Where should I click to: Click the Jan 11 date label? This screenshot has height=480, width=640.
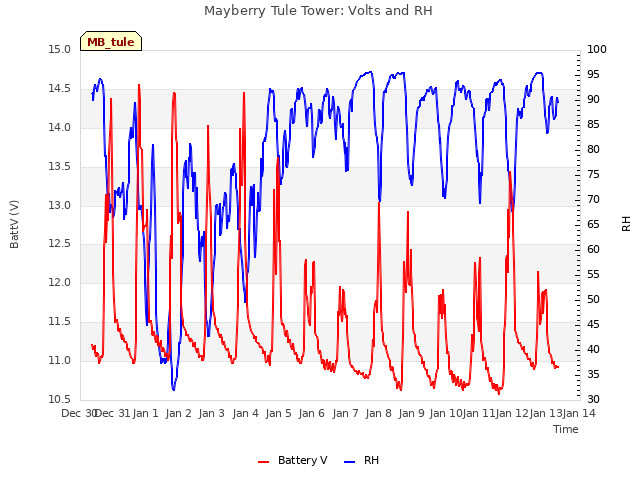pos(479,413)
